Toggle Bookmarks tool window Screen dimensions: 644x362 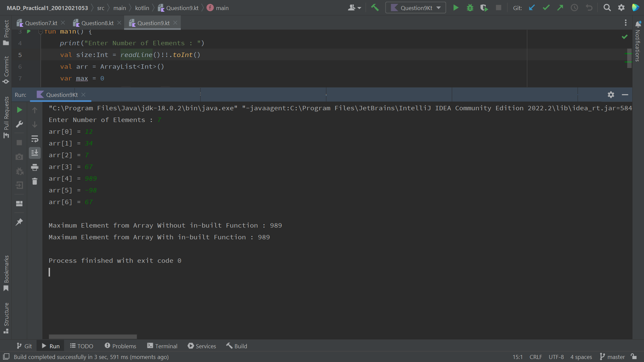(6, 273)
